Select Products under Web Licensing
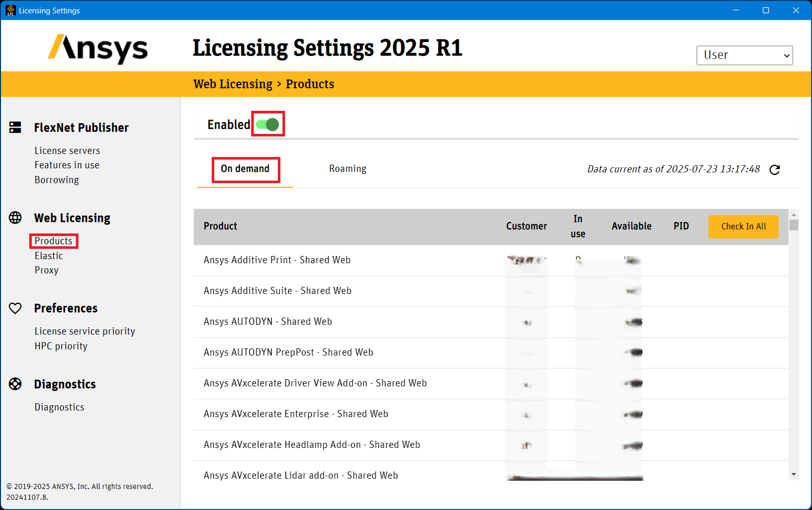The width and height of the screenshot is (812, 510). [53, 241]
